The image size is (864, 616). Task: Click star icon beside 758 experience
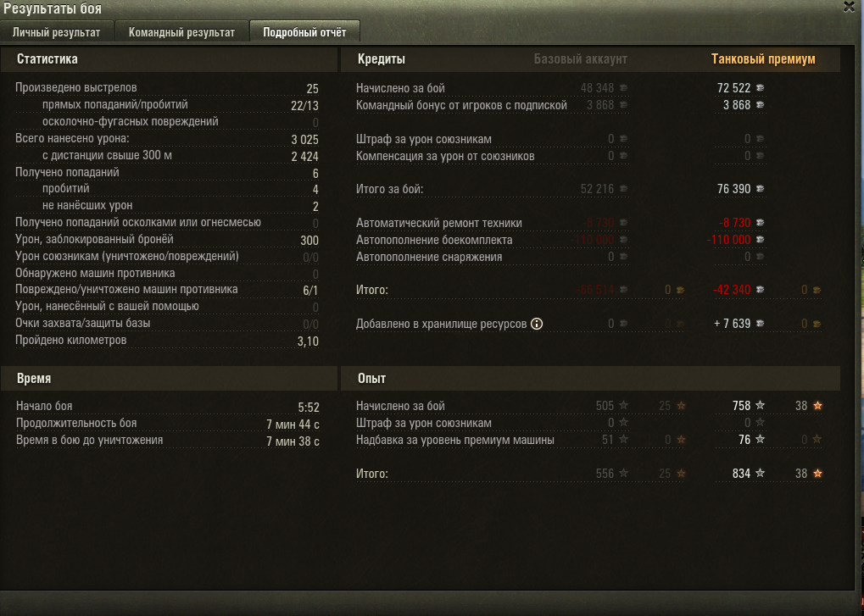pyautogui.click(x=760, y=405)
